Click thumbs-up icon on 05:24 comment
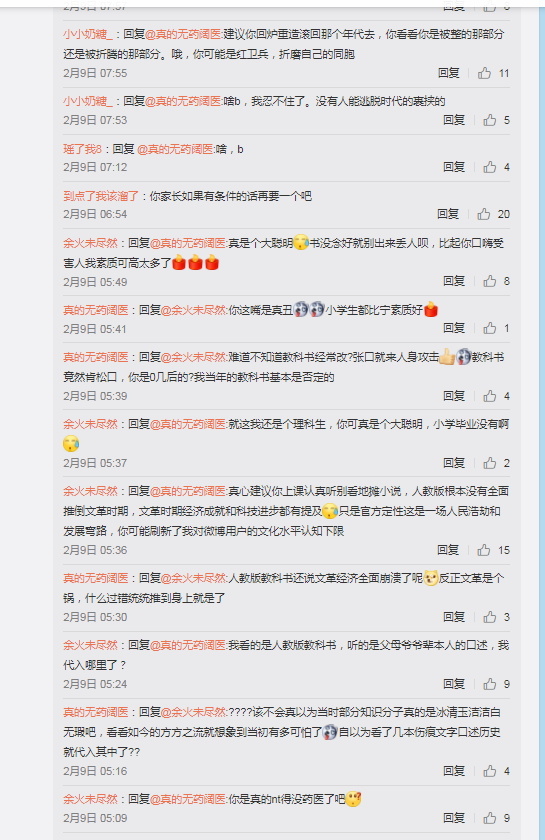The height and width of the screenshot is (840, 545). point(490,684)
